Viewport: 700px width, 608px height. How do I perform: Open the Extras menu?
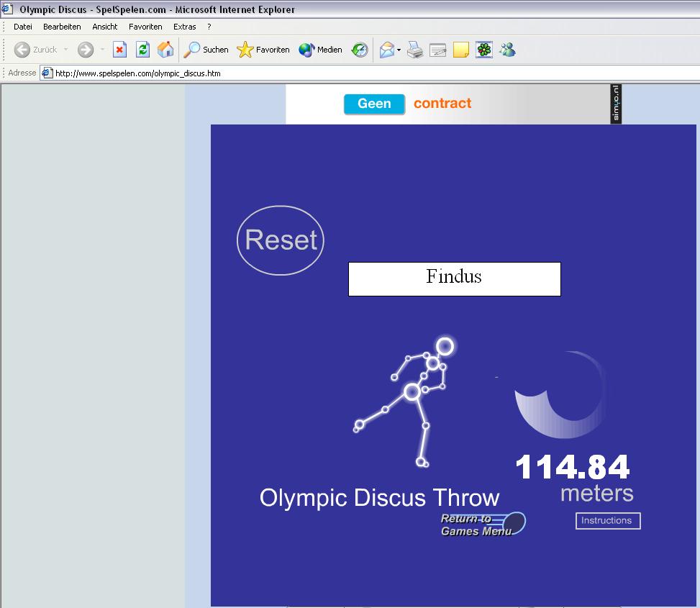184,27
